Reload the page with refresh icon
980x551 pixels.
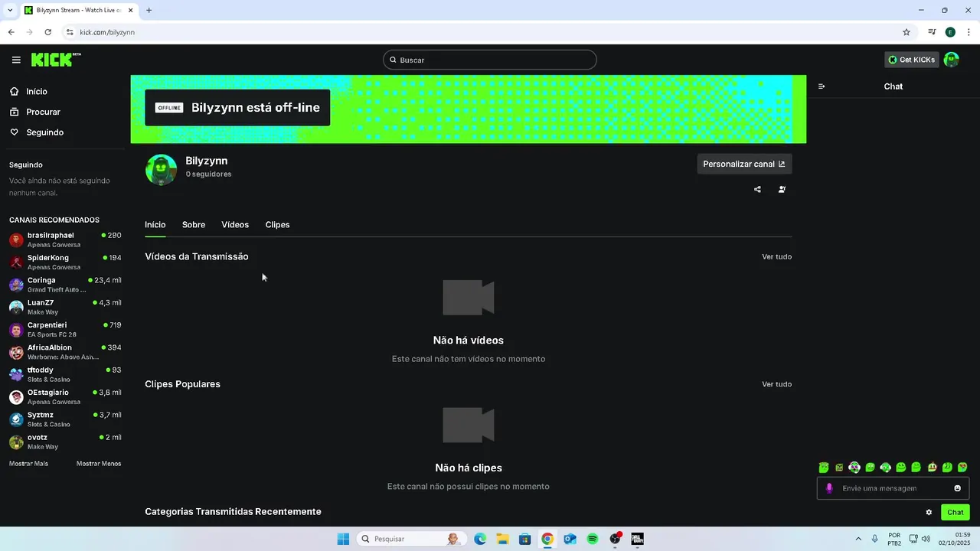tap(47, 32)
